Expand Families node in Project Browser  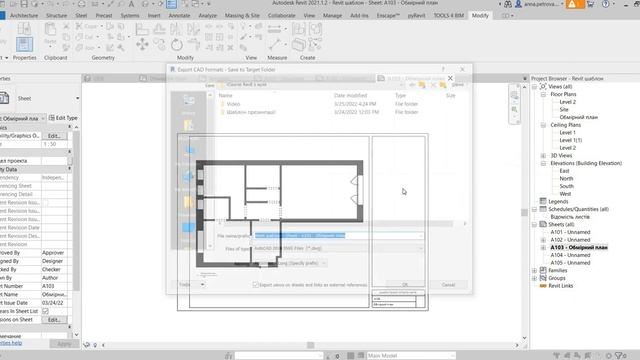tap(535, 271)
